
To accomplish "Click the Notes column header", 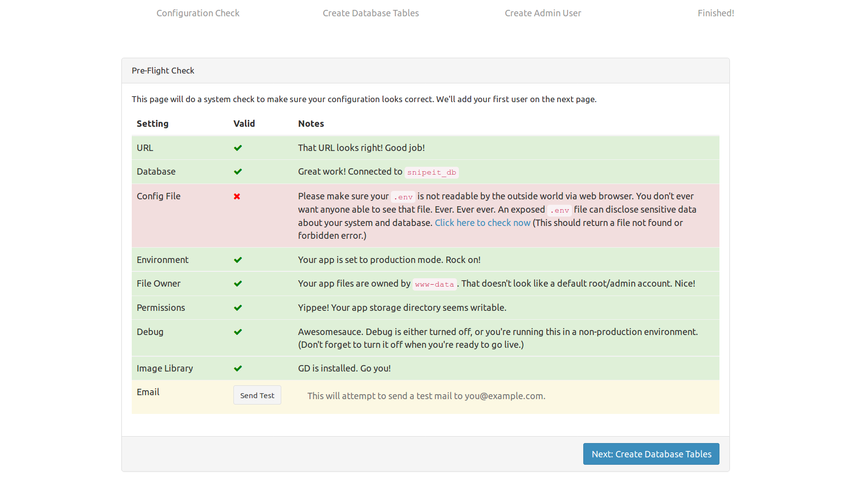I will (311, 124).
